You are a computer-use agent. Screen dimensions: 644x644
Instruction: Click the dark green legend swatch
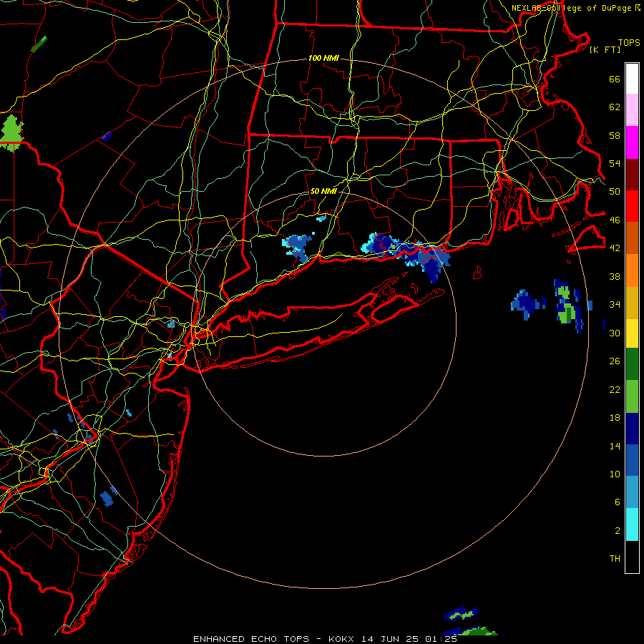(x=632, y=364)
